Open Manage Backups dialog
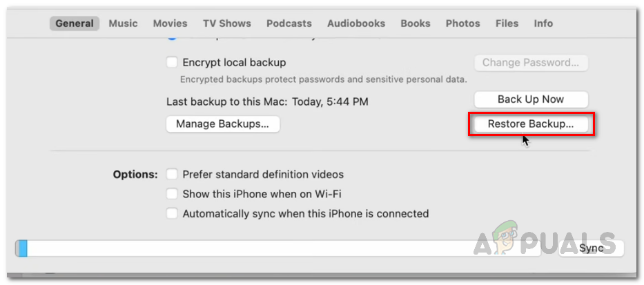The width and height of the screenshot is (644, 285). tap(222, 124)
